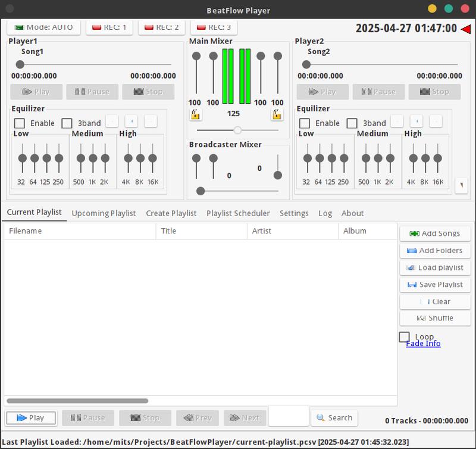Open the Search tool
Image resolution: width=476 pixels, height=449 pixels.
point(334,417)
